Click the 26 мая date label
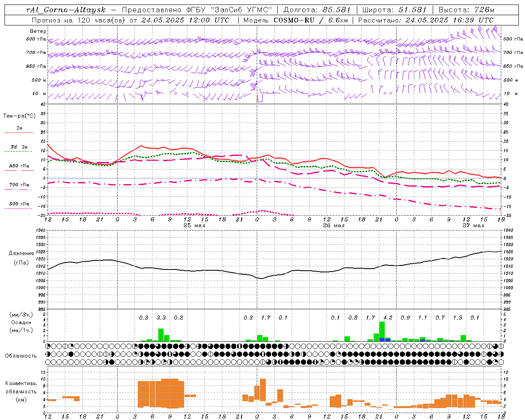525x420 pixels. pyautogui.click(x=333, y=226)
